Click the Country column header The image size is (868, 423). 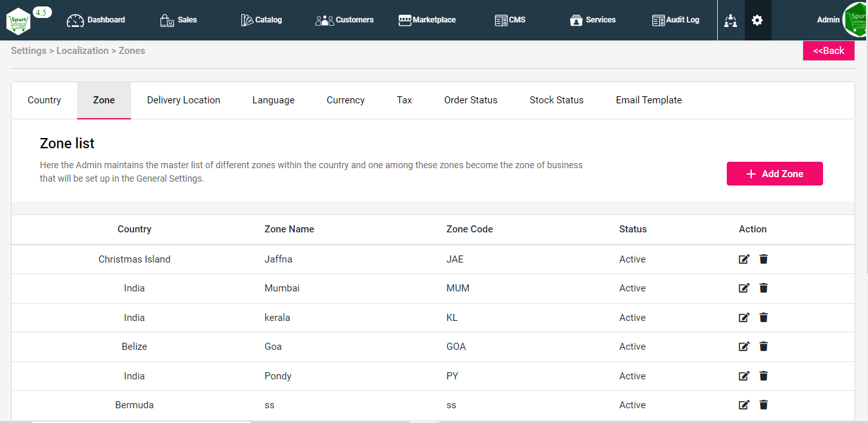click(x=134, y=229)
